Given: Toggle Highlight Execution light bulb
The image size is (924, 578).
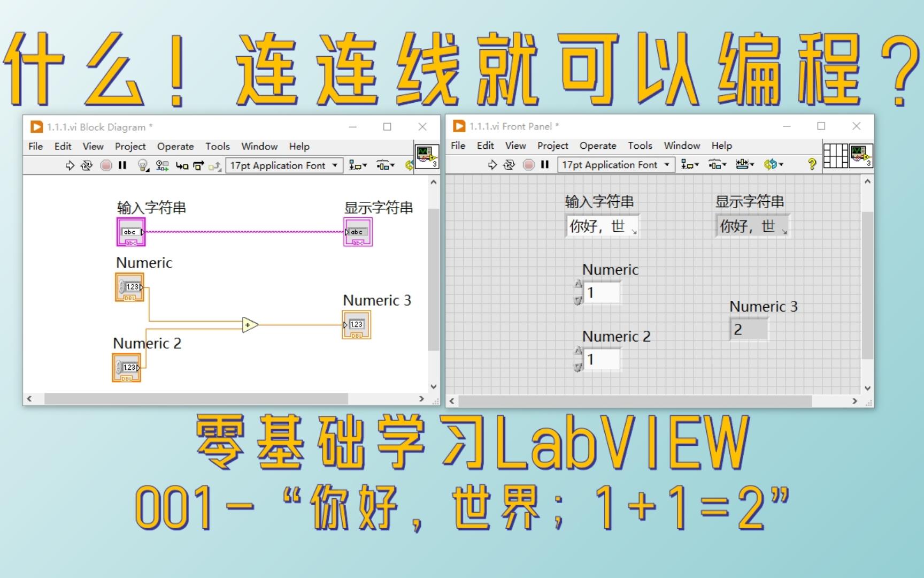Looking at the screenshot, I should click(143, 166).
